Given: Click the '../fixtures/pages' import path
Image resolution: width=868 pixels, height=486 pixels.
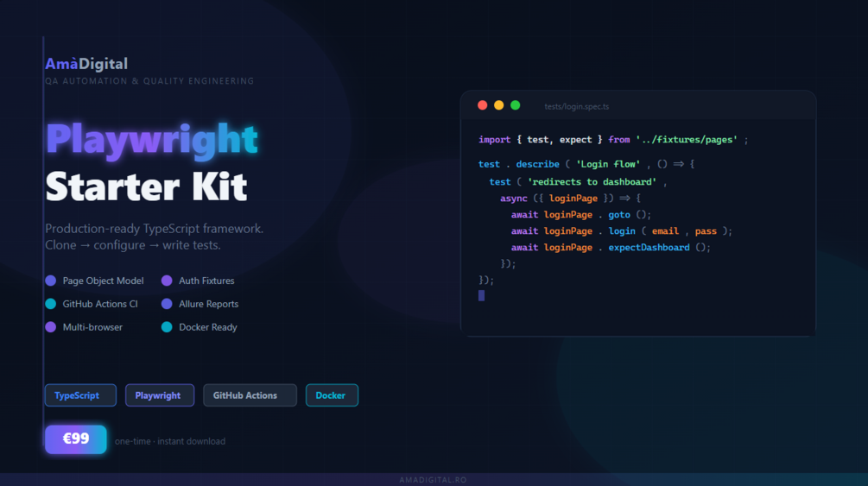Looking at the screenshot, I should click(x=687, y=140).
